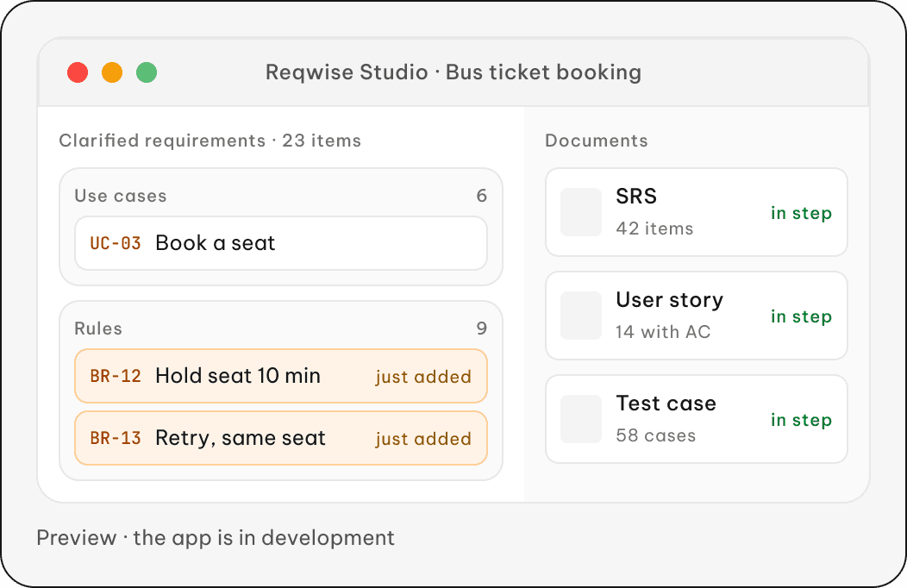Click the UC-03 use case ID code
The height and width of the screenshot is (588, 907).
point(116,243)
